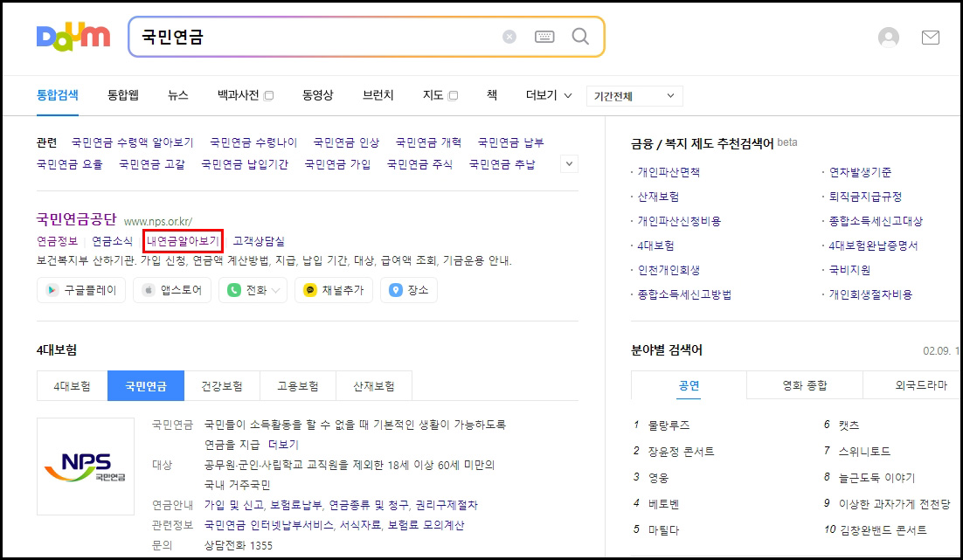Switch to the 책 tab
963x560 pixels.
pos(492,95)
